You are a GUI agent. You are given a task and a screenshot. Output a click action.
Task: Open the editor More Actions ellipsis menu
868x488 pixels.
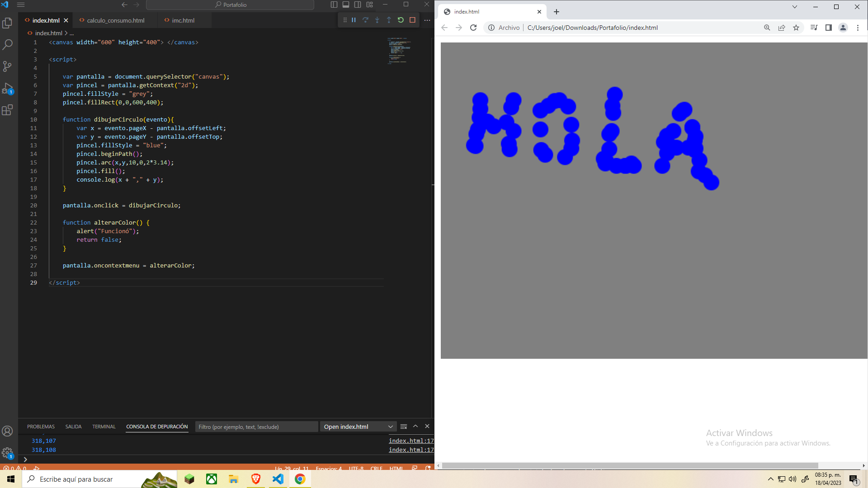pyautogui.click(x=427, y=20)
